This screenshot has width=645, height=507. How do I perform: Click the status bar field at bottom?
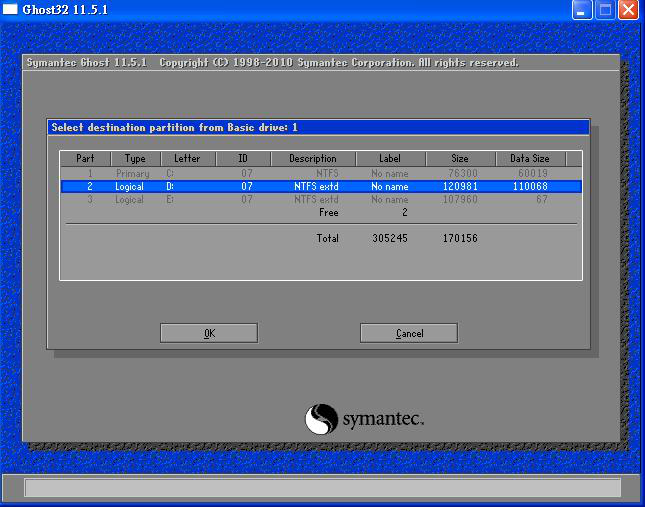[x=322, y=487]
